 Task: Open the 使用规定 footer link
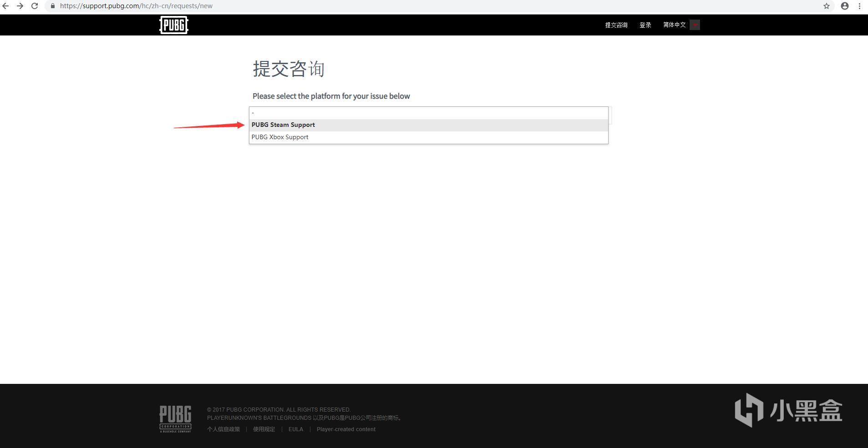pos(264,429)
